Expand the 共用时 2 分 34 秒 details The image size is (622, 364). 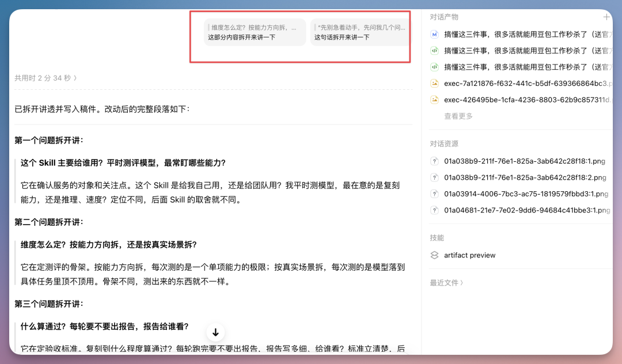click(x=45, y=78)
